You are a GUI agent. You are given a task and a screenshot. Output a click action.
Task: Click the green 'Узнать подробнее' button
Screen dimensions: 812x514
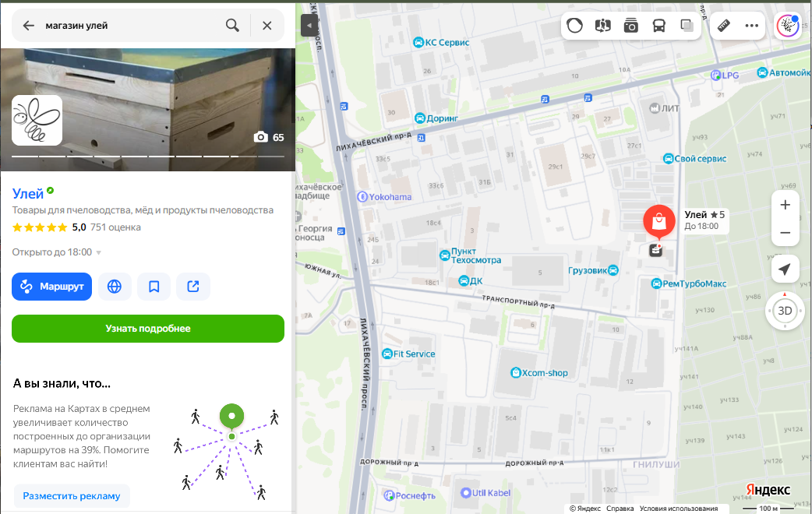148,328
